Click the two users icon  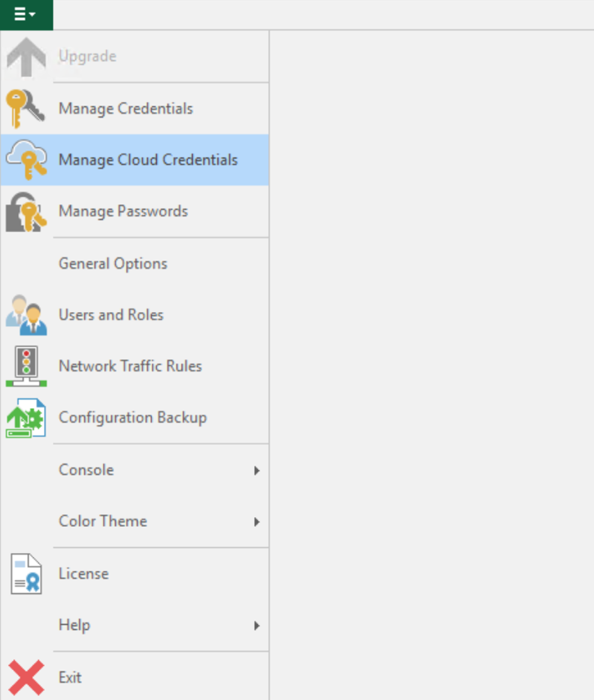pos(26,314)
